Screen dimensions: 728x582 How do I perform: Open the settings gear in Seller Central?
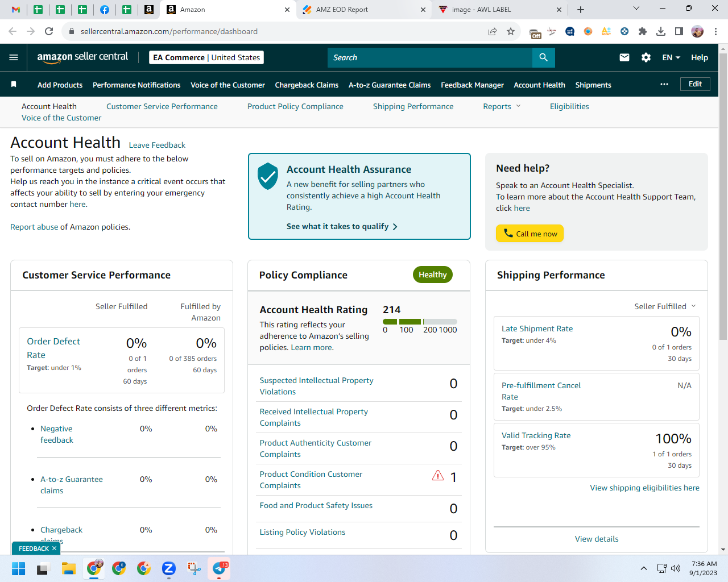point(646,57)
